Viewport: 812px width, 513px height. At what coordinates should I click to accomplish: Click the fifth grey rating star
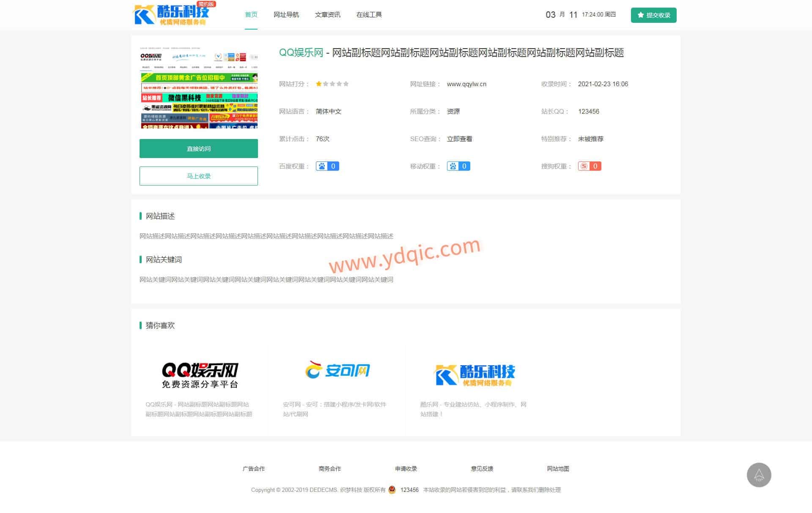coord(346,84)
